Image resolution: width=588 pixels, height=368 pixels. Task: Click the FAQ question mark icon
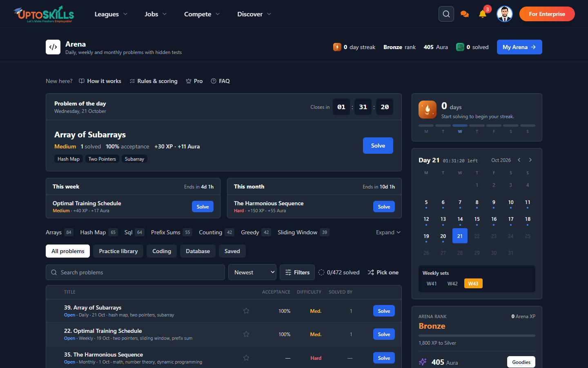(214, 81)
